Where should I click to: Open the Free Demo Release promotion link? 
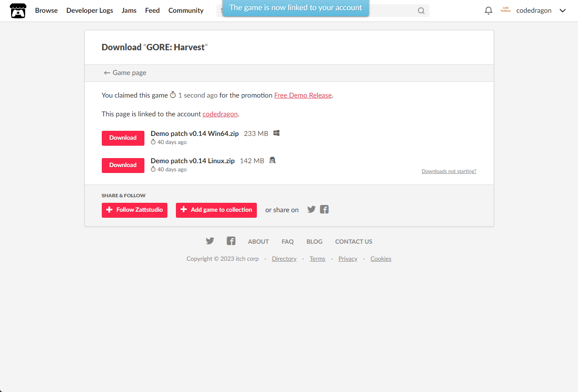tap(303, 95)
